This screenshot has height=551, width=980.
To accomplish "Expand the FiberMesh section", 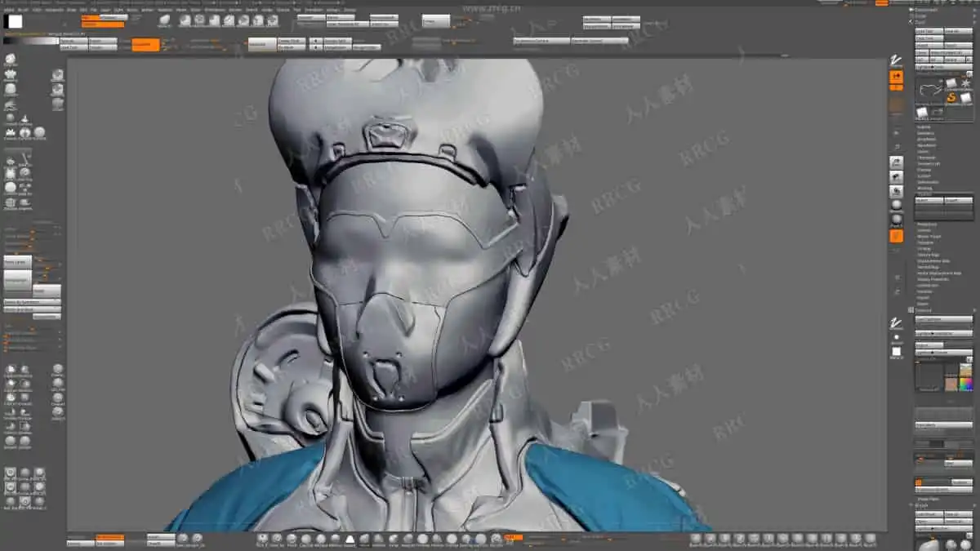I will pyautogui.click(x=925, y=157).
